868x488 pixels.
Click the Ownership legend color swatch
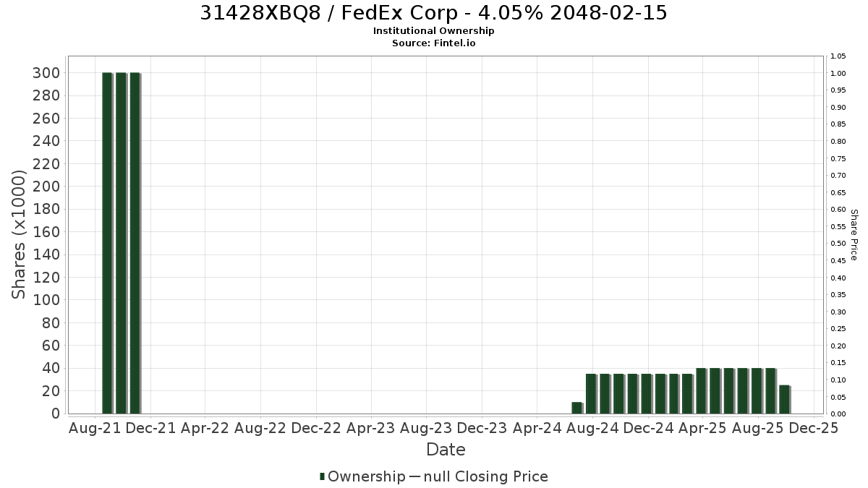point(323,476)
